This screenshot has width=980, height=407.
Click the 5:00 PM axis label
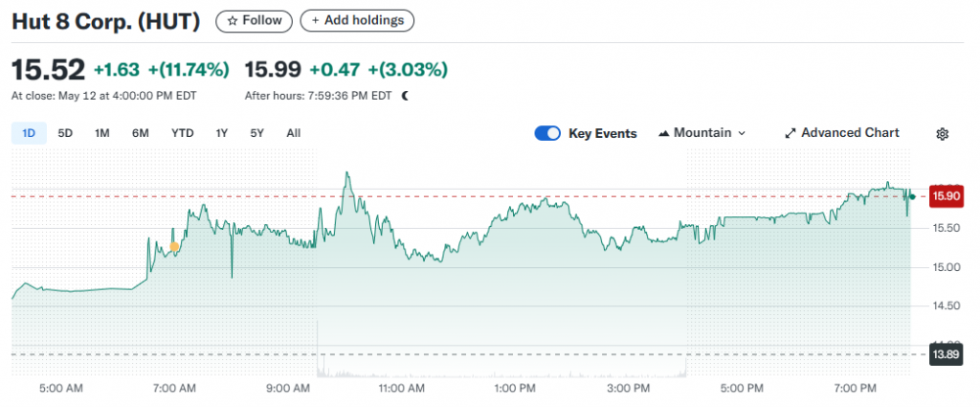pyautogui.click(x=744, y=389)
